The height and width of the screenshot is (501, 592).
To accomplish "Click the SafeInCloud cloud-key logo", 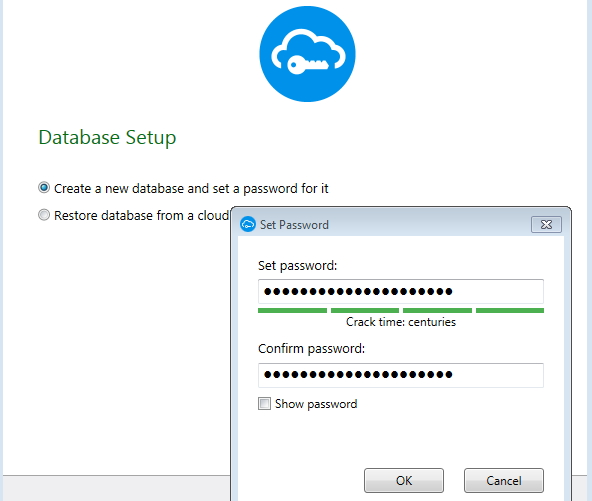I will [x=307, y=54].
